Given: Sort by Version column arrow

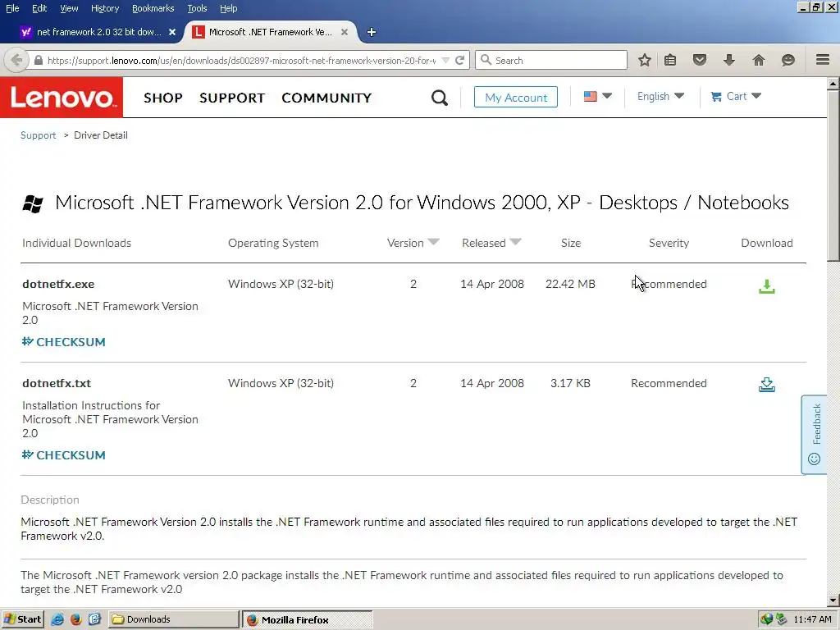Looking at the screenshot, I should 434,242.
